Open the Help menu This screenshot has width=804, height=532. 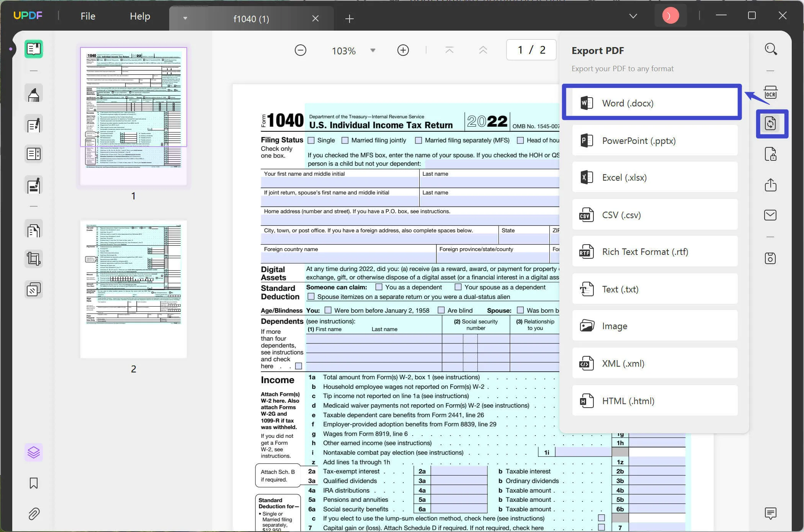140,16
